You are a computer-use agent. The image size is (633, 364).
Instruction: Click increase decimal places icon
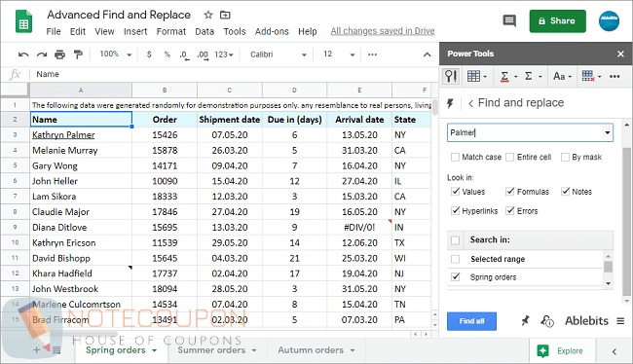coord(203,55)
